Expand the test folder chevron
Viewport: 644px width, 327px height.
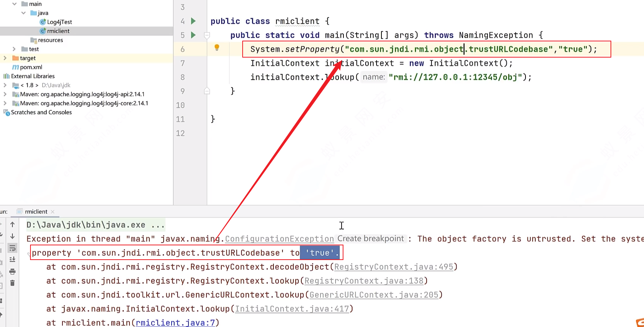click(x=14, y=49)
